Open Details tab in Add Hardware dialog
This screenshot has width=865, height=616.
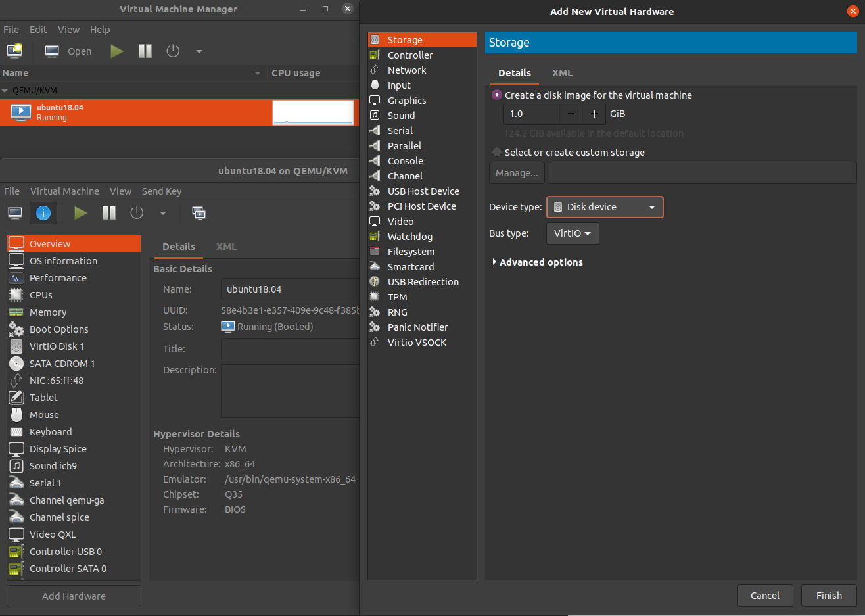coord(515,73)
